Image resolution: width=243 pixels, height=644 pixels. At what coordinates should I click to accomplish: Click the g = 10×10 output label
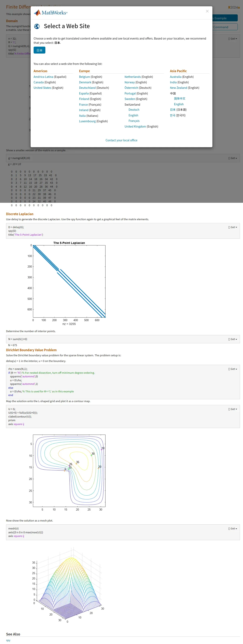(15, 164)
